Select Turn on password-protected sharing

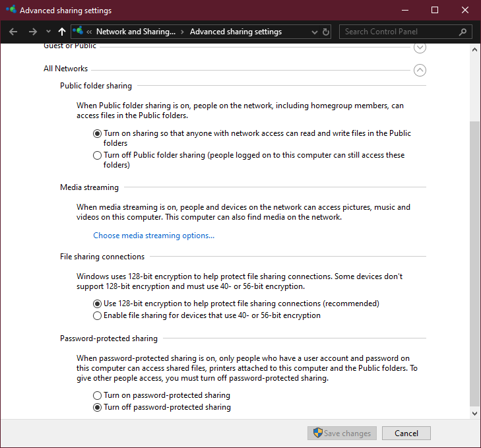97,395
